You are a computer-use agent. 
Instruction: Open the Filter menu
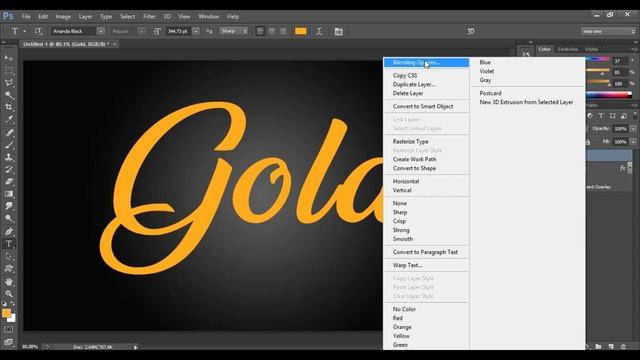pyautogui.click(x=149, y=16)
